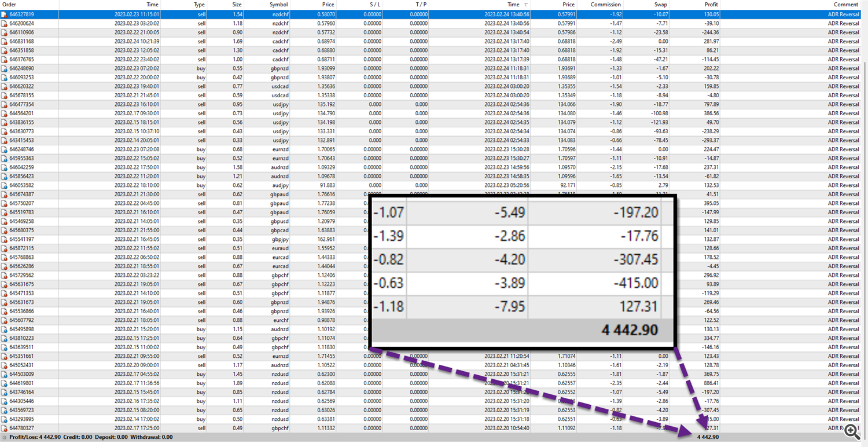Click the trade icon beside order 645678155
Screen dimensions: 868x447
click(x=5, y=96)
